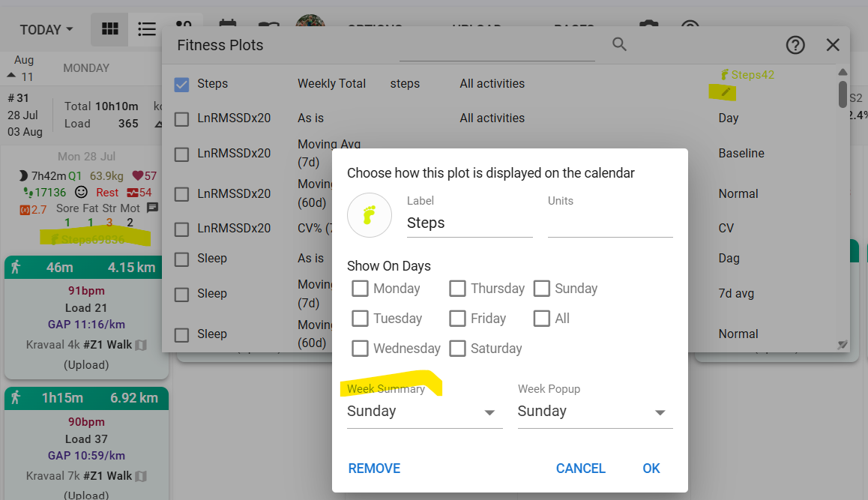Expand the TODAY dropdown
The image size is (868, 500).
tap(46, 30)
